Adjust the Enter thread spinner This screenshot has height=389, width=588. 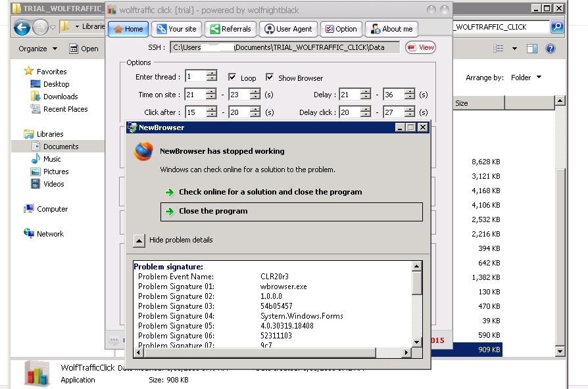click(212, 76)
